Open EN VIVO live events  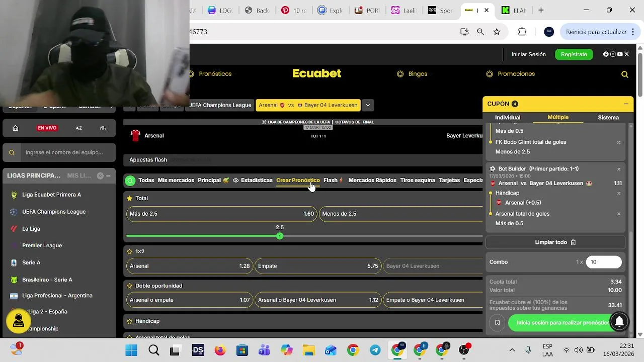click(x=47, y=128)
